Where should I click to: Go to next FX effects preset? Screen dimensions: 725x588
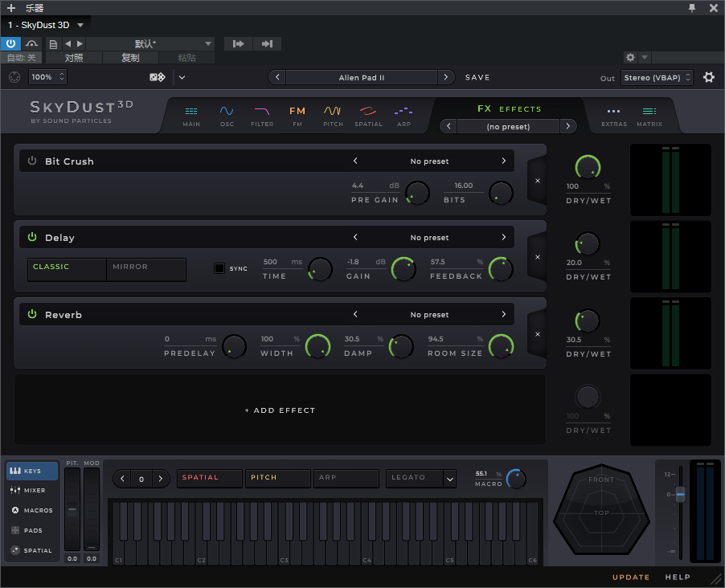[x=567, y=126]
